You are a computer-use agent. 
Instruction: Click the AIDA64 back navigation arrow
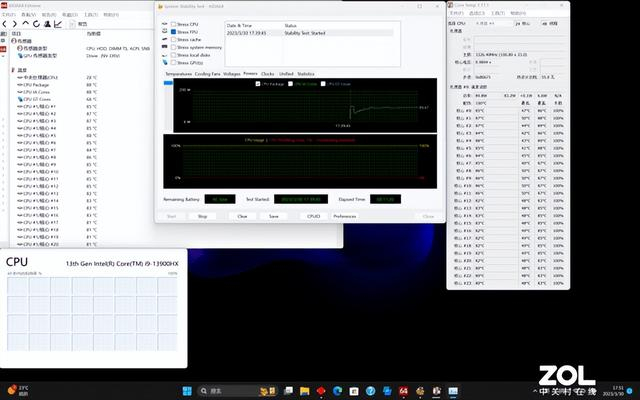pyautogui.click(x=5, y=25)
